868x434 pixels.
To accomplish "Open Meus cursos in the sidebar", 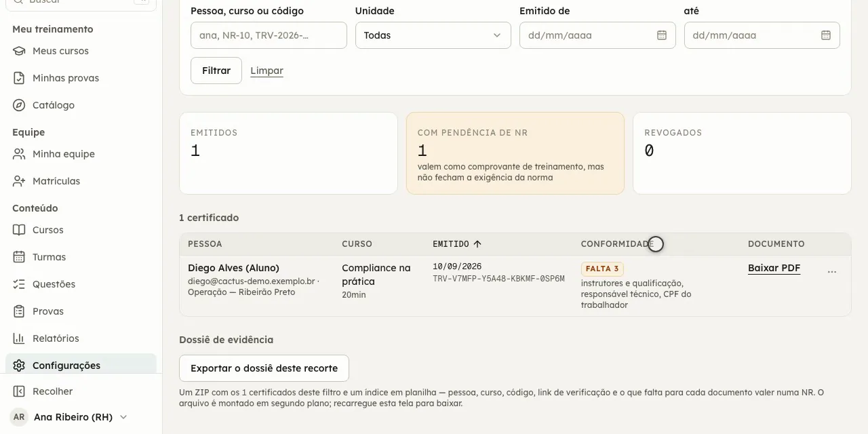I will pyautogui.click(x=81, y=51).
